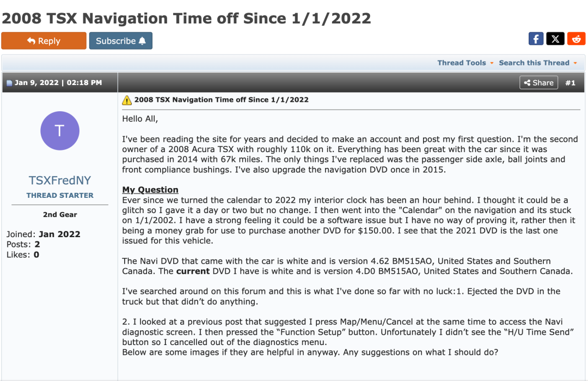Click the post title in message header
This screenshot has width=588, height=381.
point(221,100)
